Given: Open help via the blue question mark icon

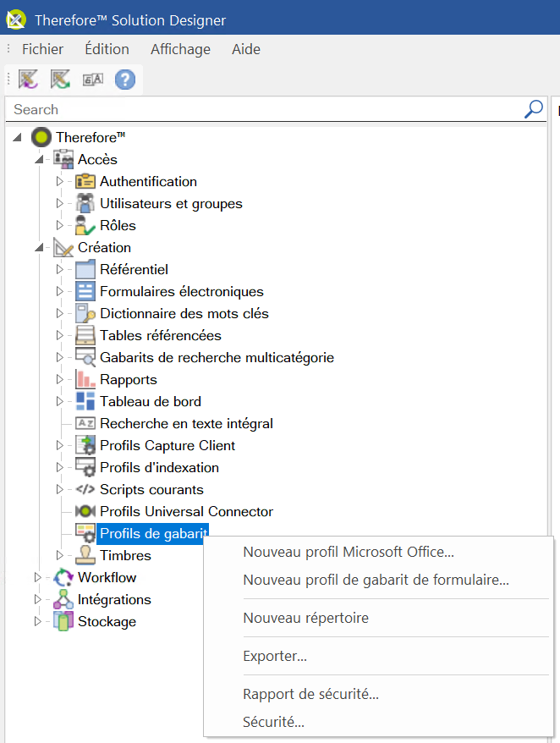Looking at the screenshot, I should [125, 80].
